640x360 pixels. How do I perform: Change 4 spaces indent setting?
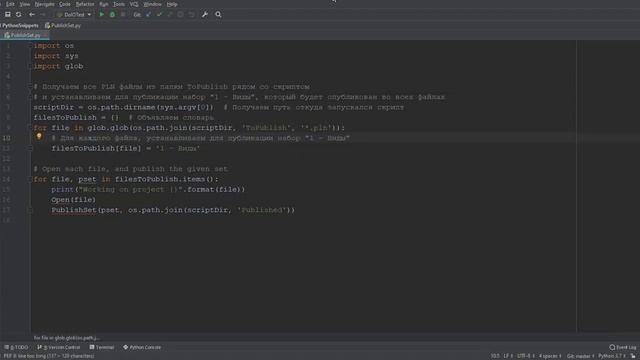[x=550, y=356]
